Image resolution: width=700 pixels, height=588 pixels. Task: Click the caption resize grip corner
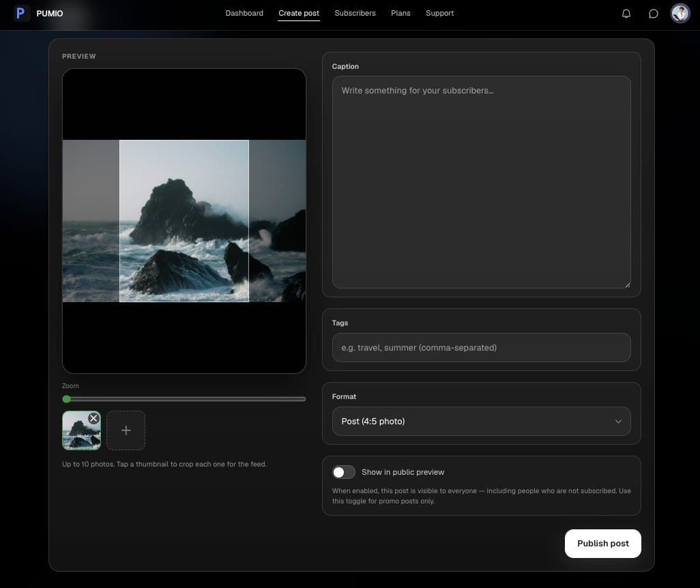point(628,285)
